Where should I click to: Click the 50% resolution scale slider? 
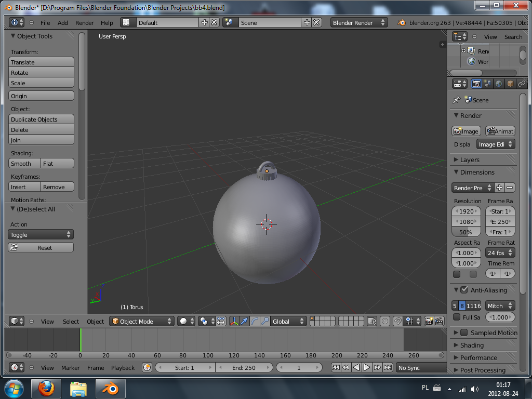[466, 232]
